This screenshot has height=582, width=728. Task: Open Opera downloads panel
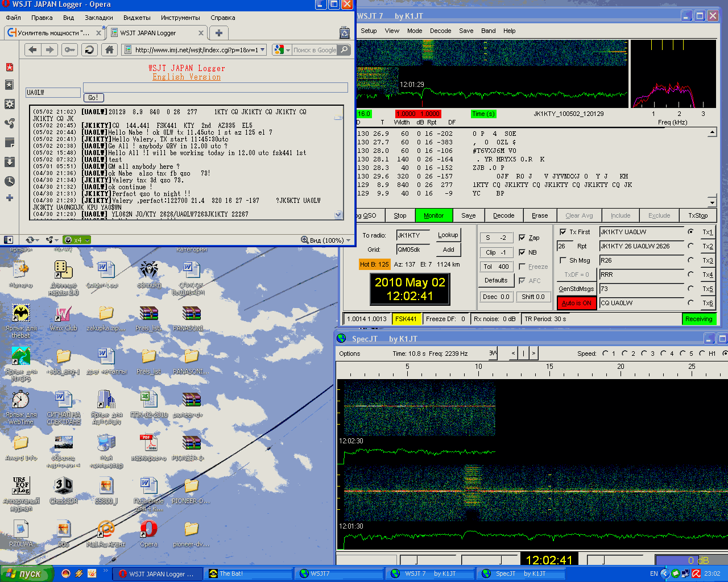point(10,162)
